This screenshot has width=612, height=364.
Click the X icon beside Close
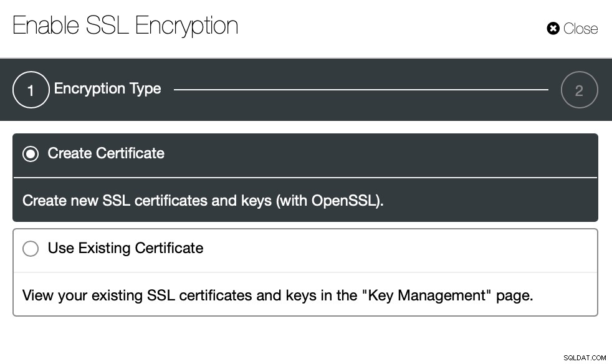(553, 28)
